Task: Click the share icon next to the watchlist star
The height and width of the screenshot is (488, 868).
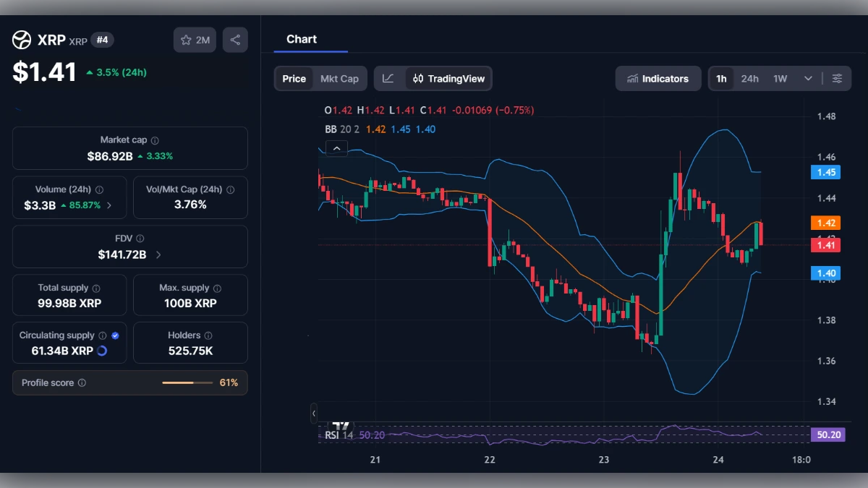Action: pyautogui.click(x=234, y=40)
